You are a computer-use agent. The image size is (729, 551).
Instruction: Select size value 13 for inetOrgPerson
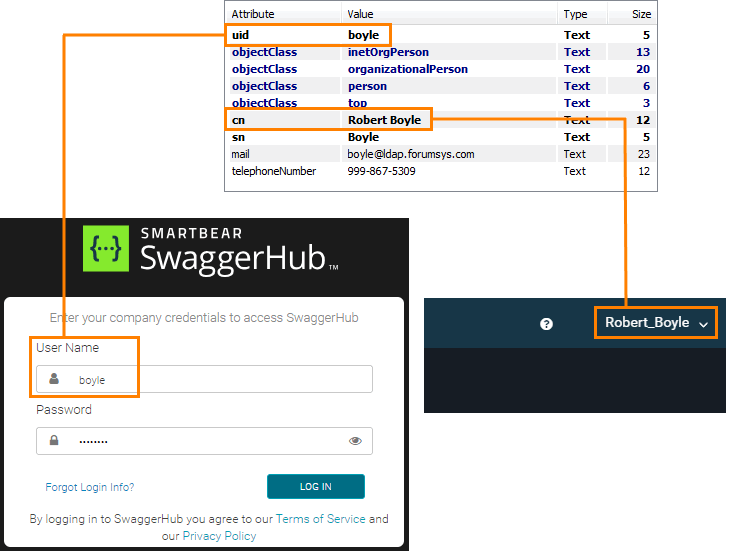click(643, 52)
